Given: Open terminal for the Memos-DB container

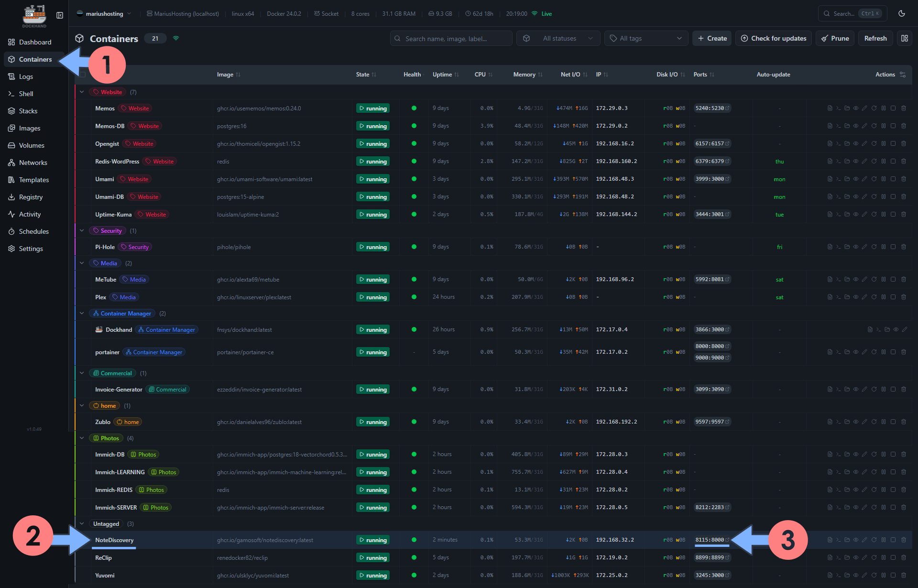Looking at the screenshot, I should pyautogui.click(x=839, y=126).
